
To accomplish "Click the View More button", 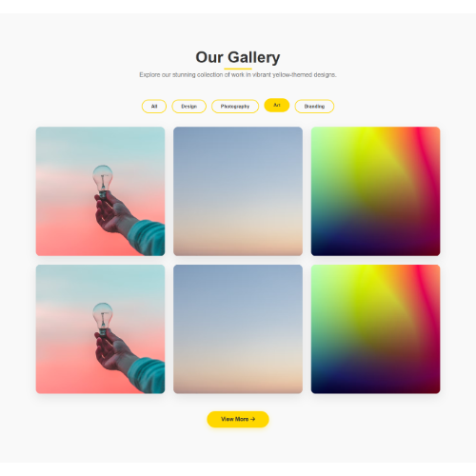I will click(x=238, y=419).
